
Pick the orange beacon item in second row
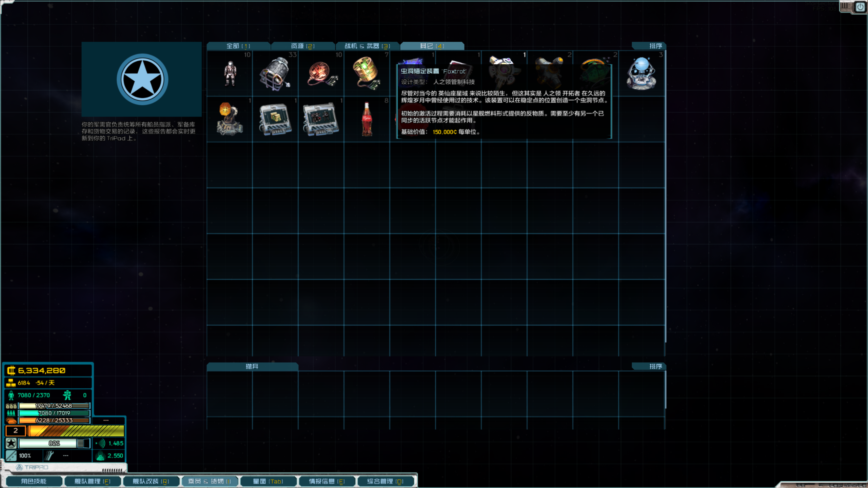[x=230, y=119]
